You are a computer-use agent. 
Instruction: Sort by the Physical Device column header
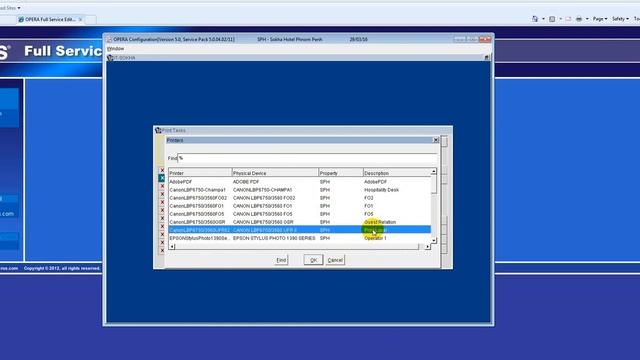275,173
